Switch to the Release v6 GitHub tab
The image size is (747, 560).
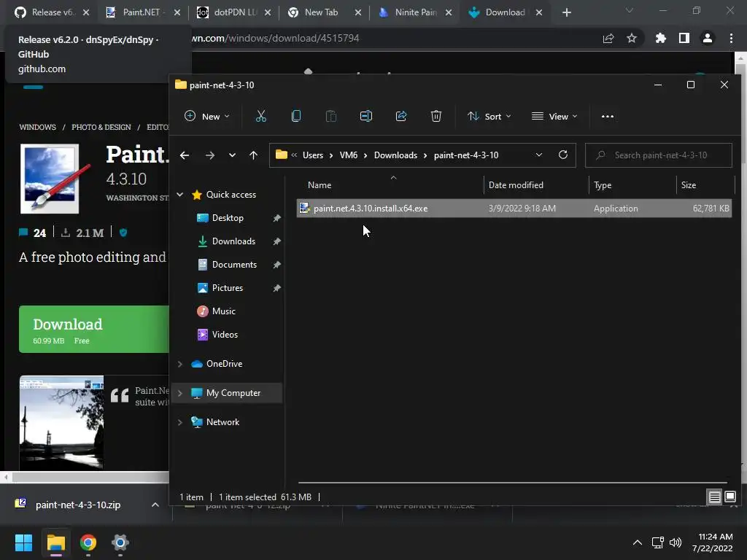pos(52,12)
